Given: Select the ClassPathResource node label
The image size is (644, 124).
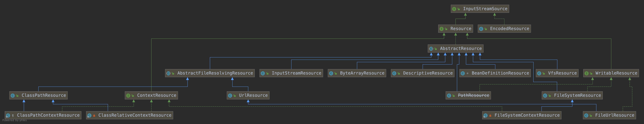Looking at the screenshot, I should point(44,95).
